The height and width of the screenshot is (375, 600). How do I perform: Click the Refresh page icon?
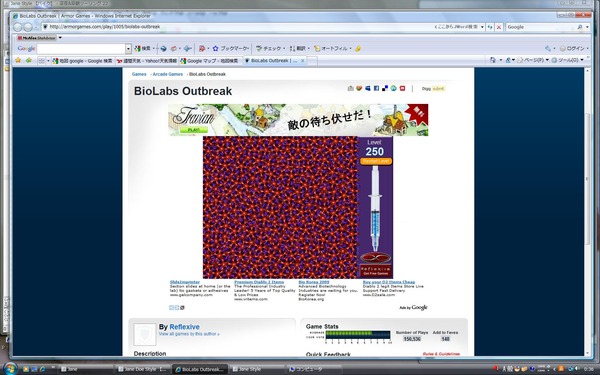[490, 27]
